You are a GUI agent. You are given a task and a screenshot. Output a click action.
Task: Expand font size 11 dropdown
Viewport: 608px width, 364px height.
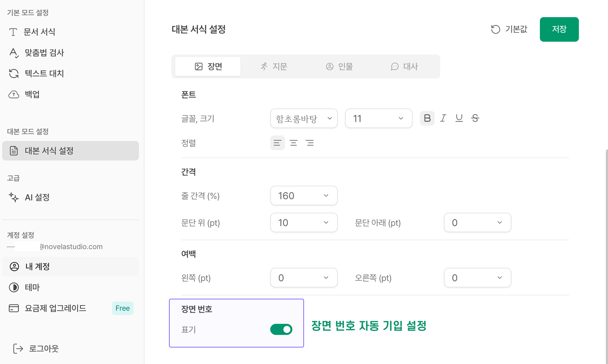click(x=378, y=118)
